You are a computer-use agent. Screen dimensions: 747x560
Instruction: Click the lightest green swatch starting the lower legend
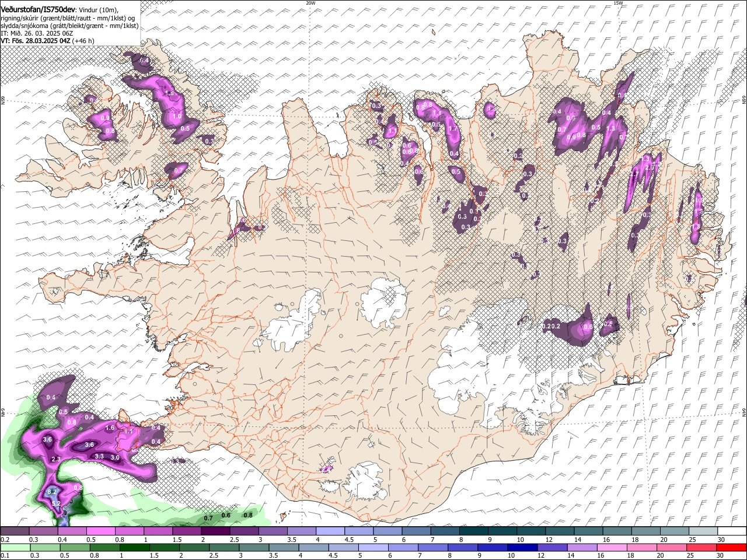(x=15, y=548)
